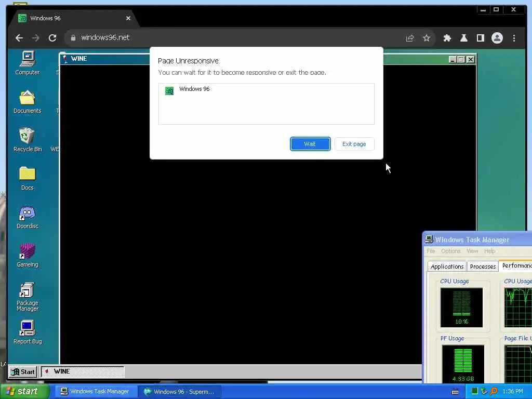Switch to Task Manager Processes tab
The height and width of the screenshot is (399, 532).
(x=483, y=267)
